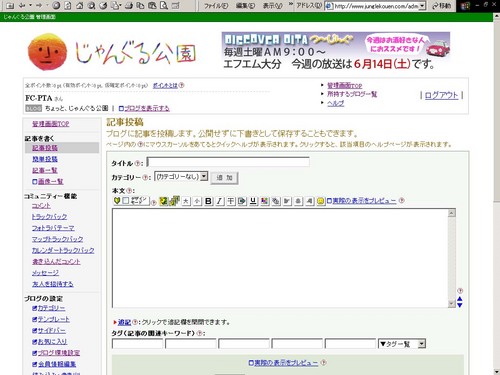Open コメント under community features
The width and height of the screenshot is (500, 375).
tap(41, 206)
